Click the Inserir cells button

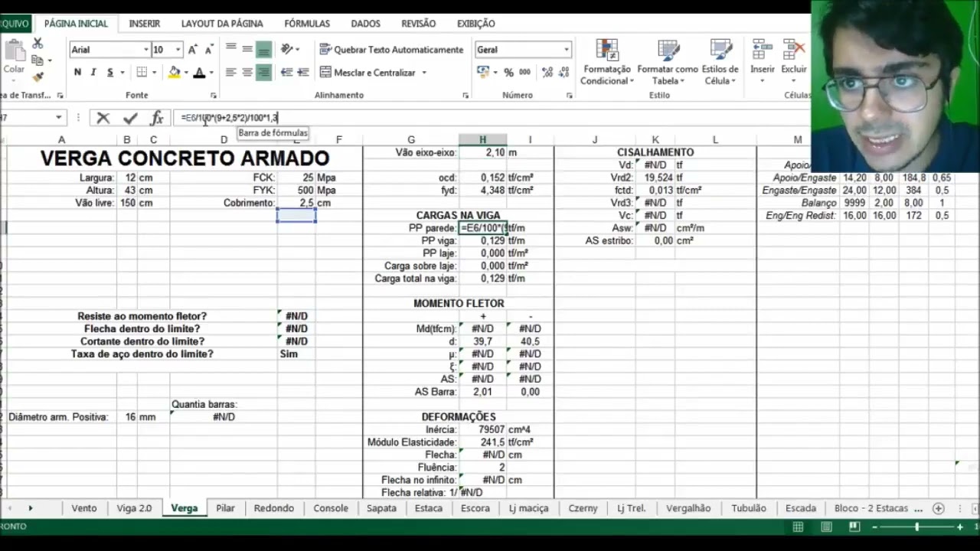click(x=763, y=62)
